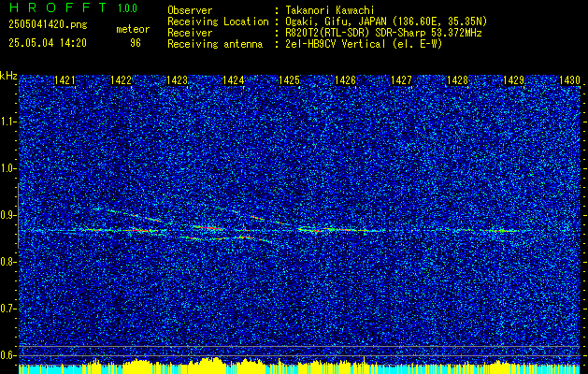Click the Receiving Location label
This screenshot has height=374, width=588.
[x=218, y=22]
